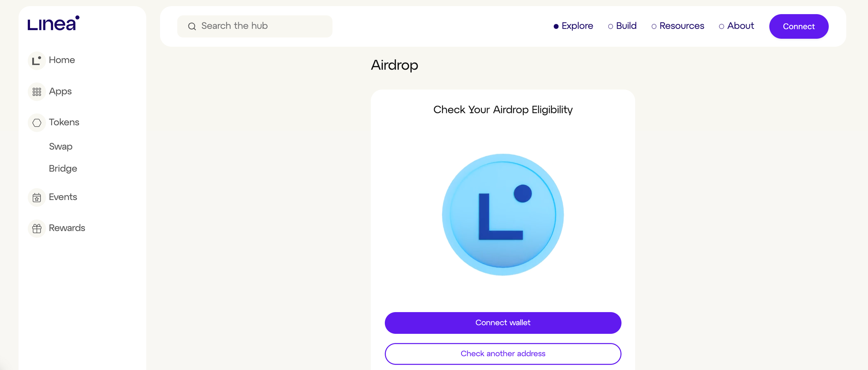This screenshot has height=370, width=868.
Task: Select the Build dot indicator
Action: 610,26
